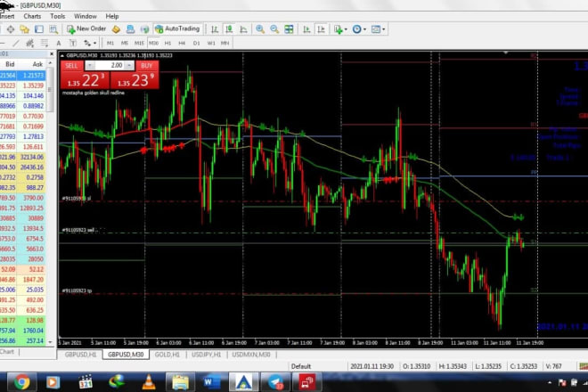The image size is (588, 392).
Task: Open the Help menu
Action: coord(112,16)
